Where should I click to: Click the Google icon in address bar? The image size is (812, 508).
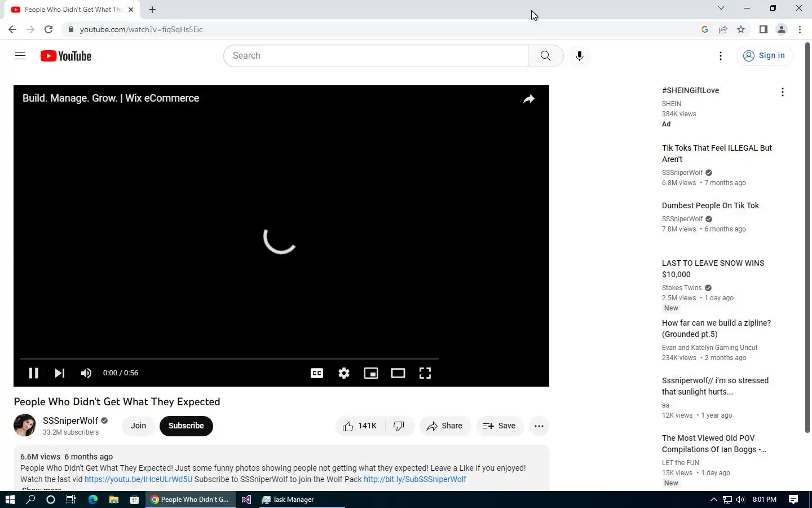click(x=705, y=29)
